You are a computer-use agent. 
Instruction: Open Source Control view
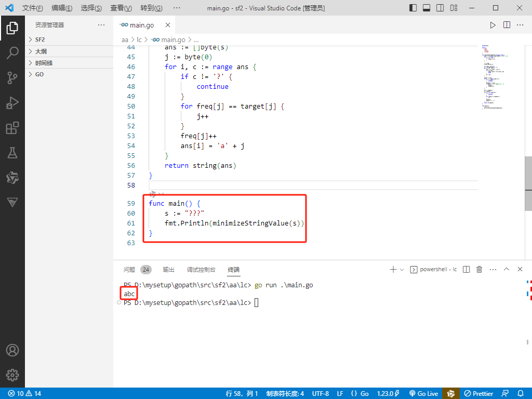click(x=12, y=78)
